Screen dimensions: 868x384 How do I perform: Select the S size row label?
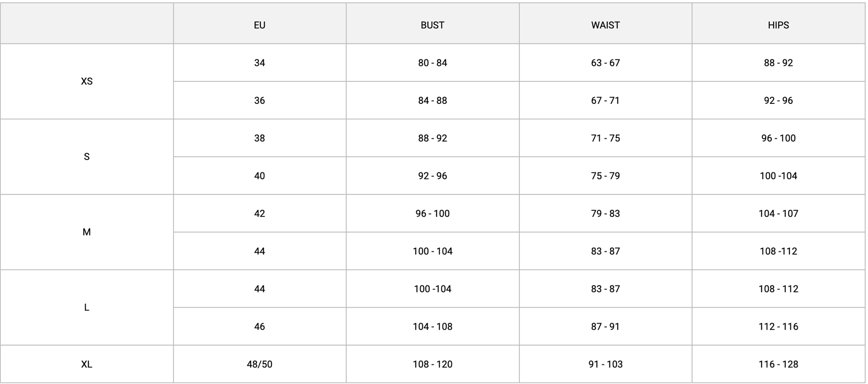[87, 157]
